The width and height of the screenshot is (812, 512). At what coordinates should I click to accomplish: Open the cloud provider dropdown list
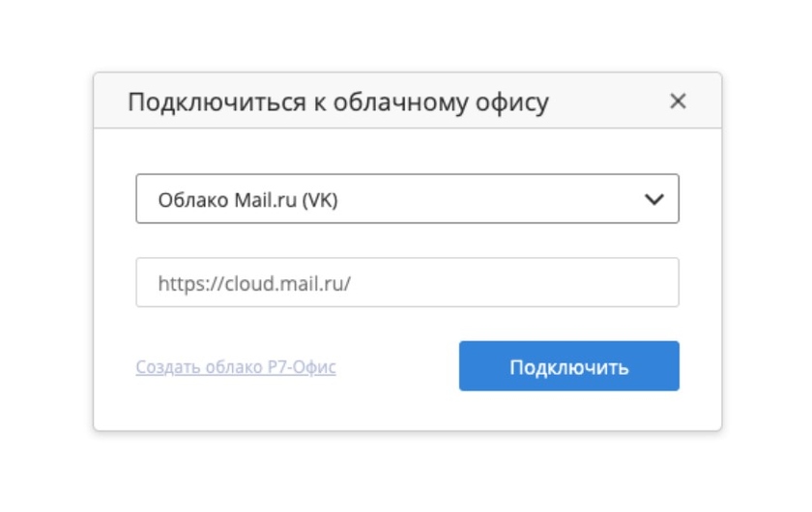click(407, 199)
